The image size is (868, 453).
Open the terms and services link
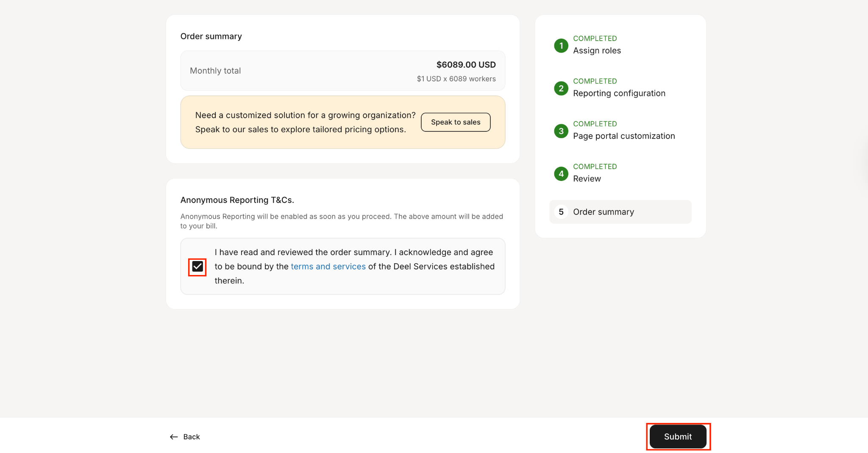tap(328, 267)
